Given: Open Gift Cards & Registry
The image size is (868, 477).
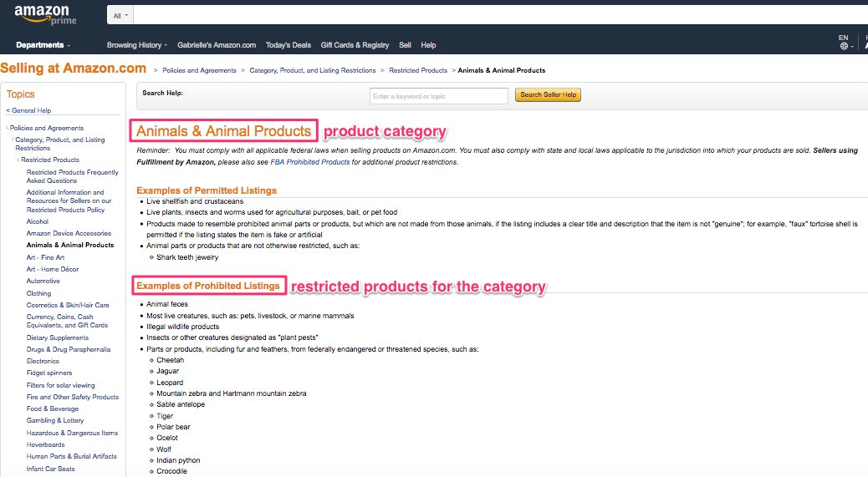Looking at the screenshot, I should (x=355, y=45).
